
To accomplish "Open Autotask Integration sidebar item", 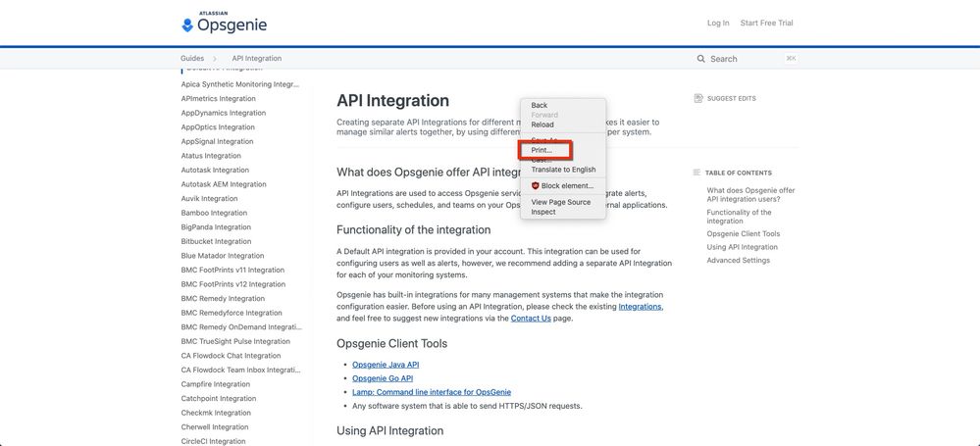I will 215,170.
